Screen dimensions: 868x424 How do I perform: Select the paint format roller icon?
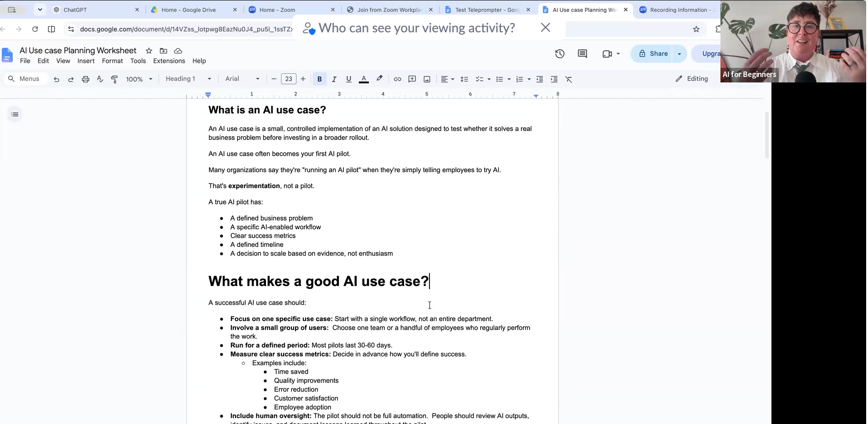114,79
